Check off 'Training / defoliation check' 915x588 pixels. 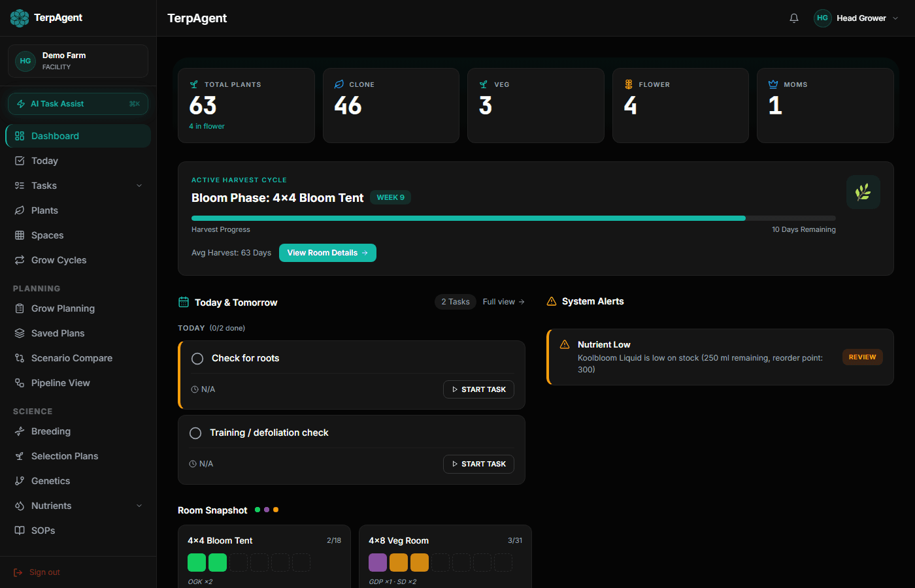pyautogui.click(x=195, y=433)
